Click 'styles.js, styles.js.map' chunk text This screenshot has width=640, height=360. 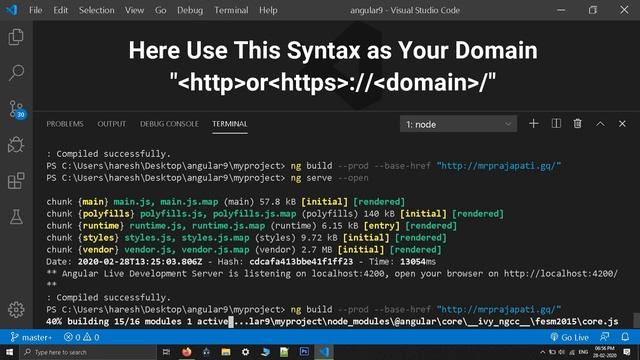(x=187, y=238)
